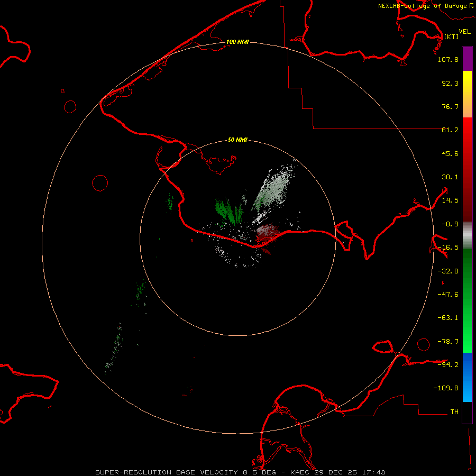Click the 30.1 legend value

pyautogui.click(x=450, y=177)
